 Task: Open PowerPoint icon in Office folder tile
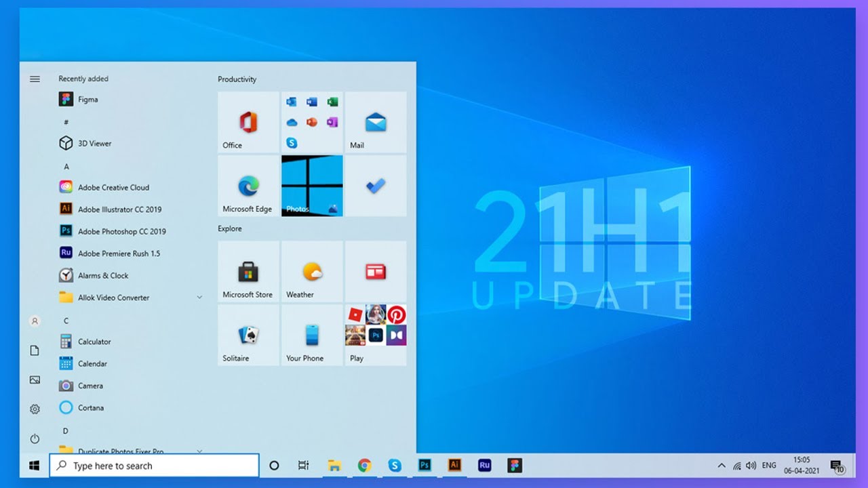[312, 123]
